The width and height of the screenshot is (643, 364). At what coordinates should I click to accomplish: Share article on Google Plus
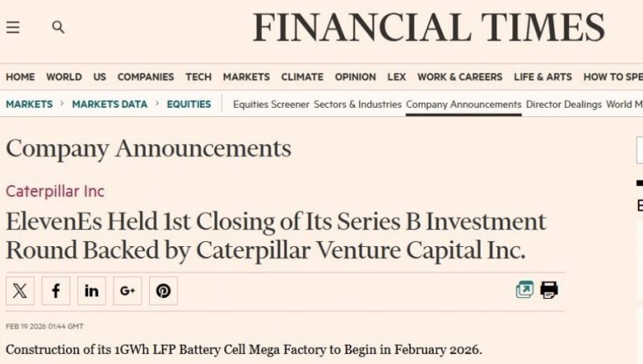127,290
